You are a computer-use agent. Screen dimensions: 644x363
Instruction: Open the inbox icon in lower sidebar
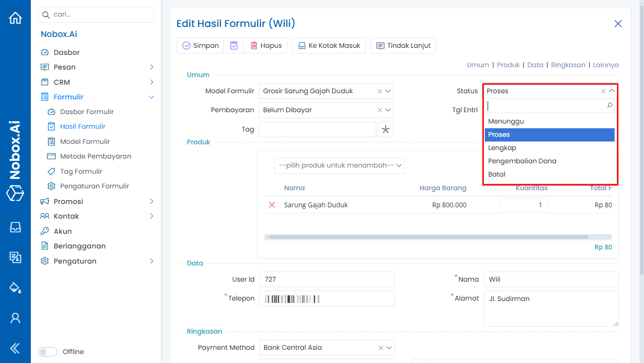tap(15, 227)
